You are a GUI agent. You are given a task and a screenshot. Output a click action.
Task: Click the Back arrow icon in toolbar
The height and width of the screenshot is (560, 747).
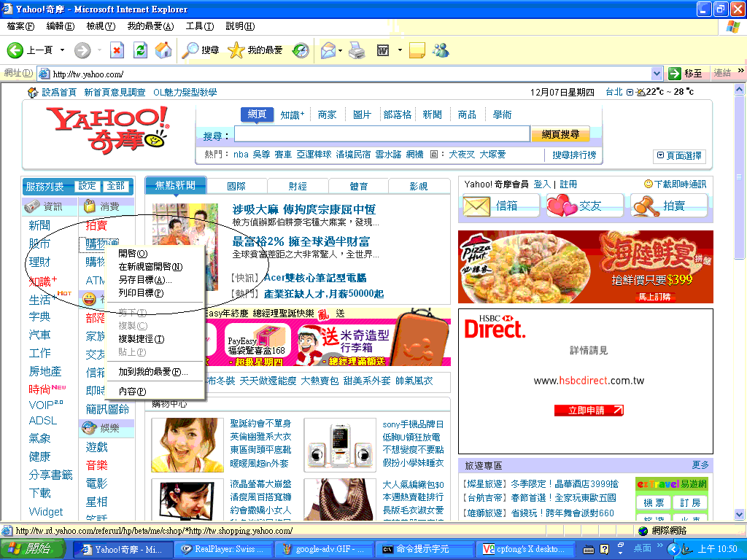(16, 50)
